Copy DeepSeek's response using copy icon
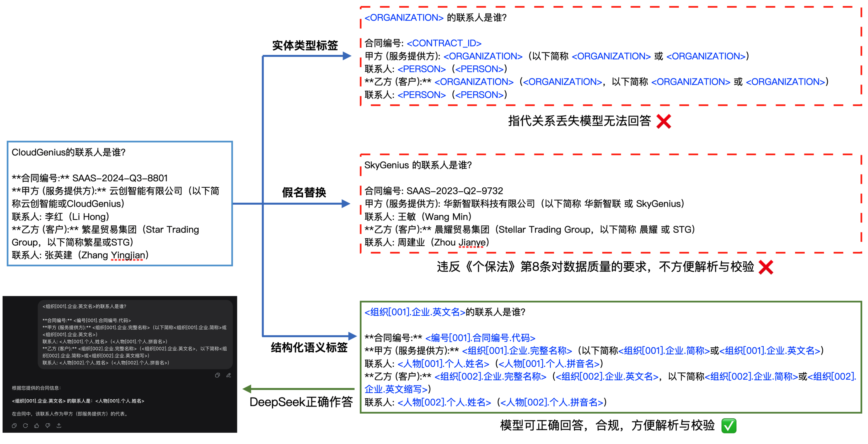The image size is (868, 444). pos(14,426)
